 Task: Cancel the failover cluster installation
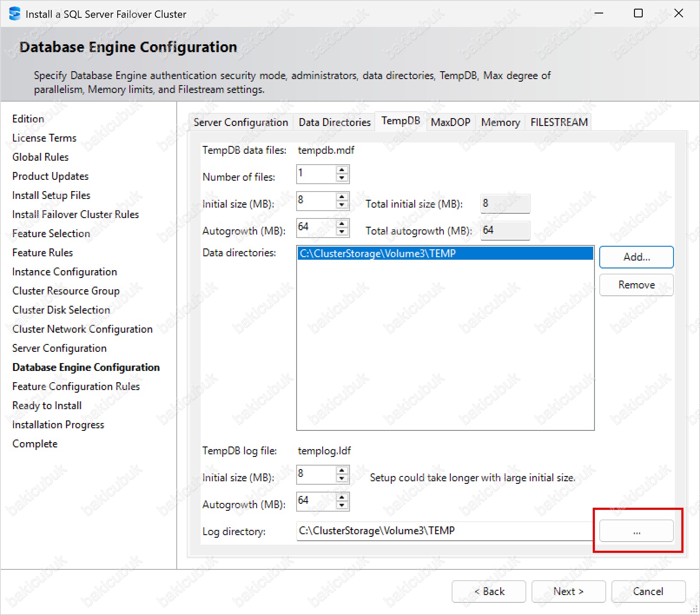(x=648, y=592)
